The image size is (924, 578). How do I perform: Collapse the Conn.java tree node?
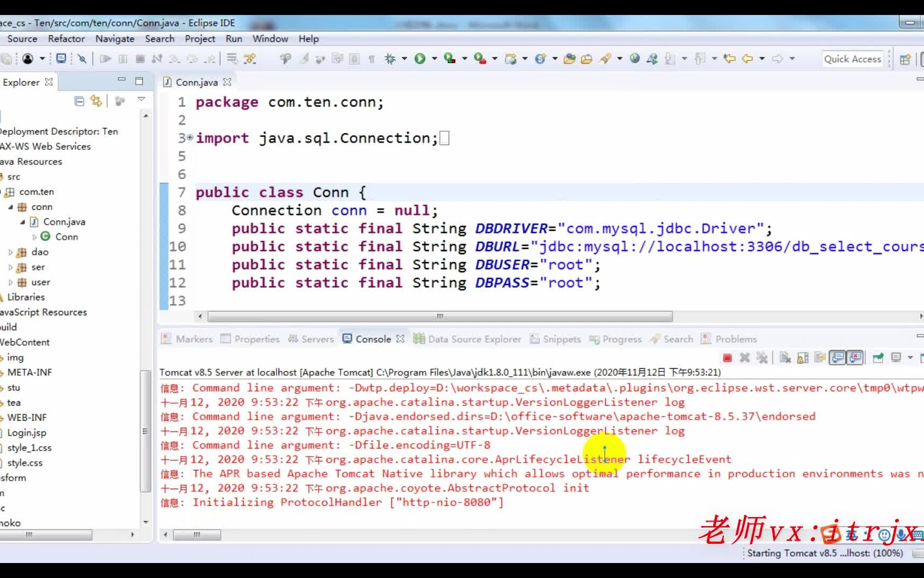tap(22, 222)
